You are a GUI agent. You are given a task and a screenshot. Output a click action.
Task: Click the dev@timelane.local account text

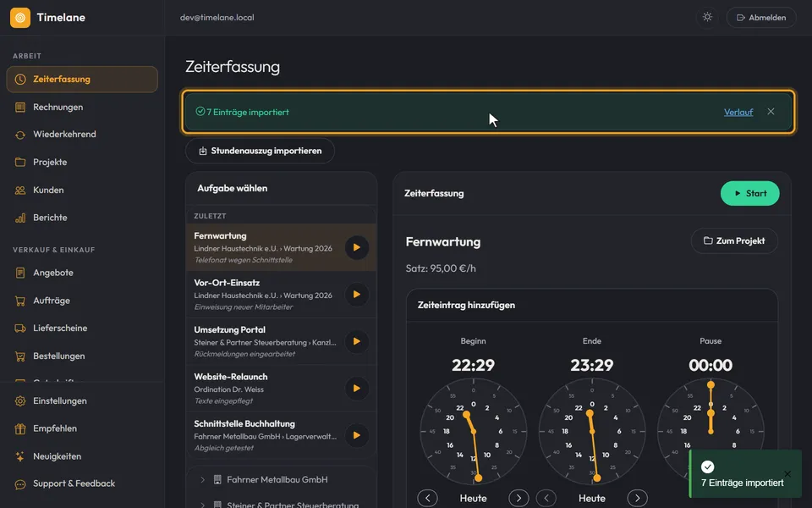(217, 18)
